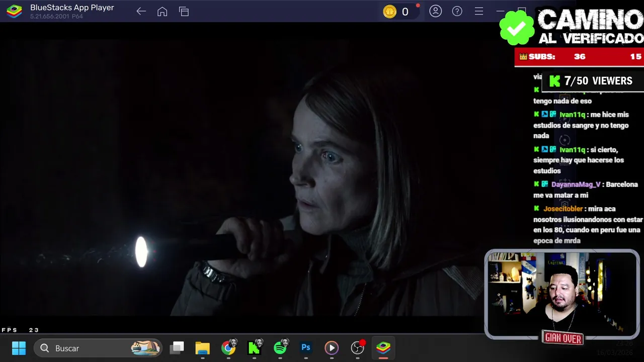Open the green Kick app taskbar icon
This screenshot has width=644, height=362.
click(254, 347)
